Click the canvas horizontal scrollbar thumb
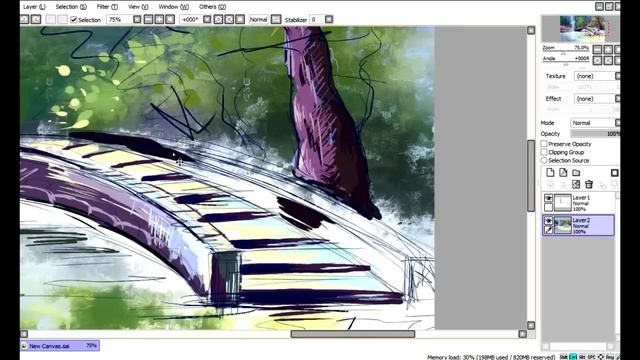The image size is (640, 360). click(353, 334)
